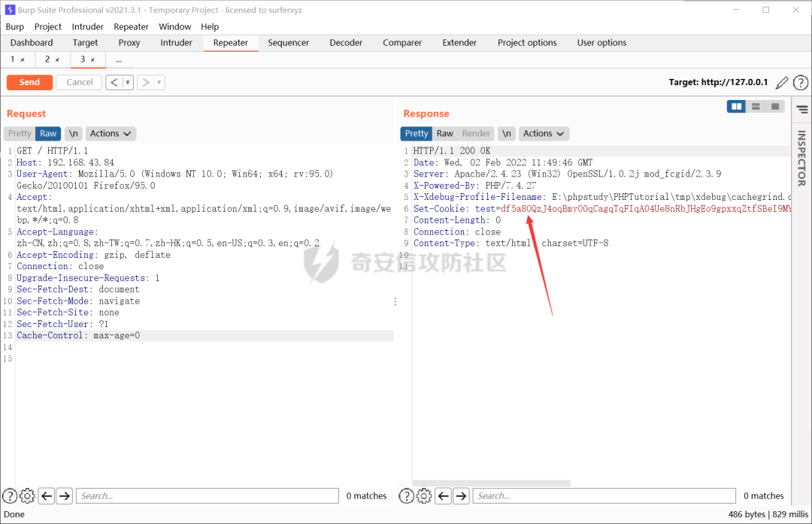
Task: Click the response horizontal scrollbar
Action: pyautogui.click(x=491, y=483)
